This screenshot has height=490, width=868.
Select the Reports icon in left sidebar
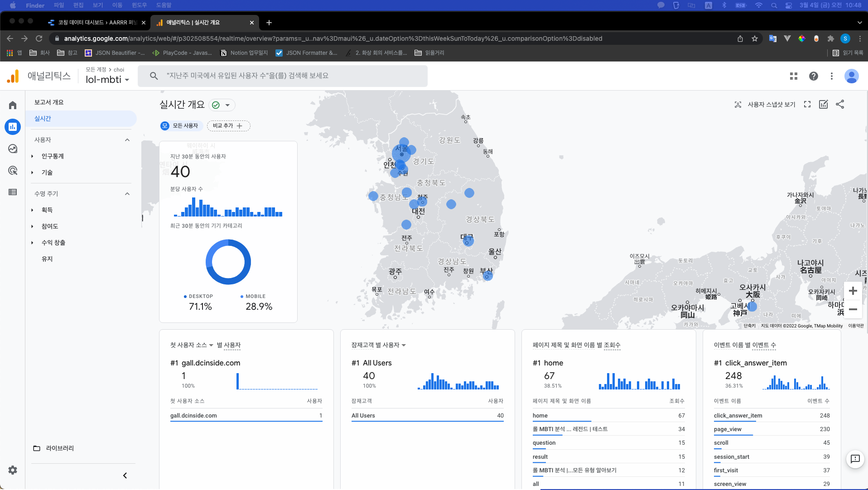pos(13,127)
